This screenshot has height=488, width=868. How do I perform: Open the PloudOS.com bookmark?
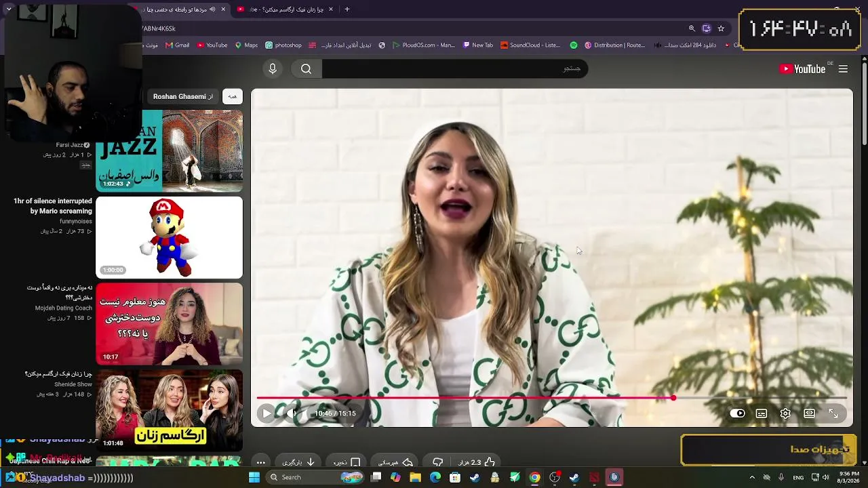tap(423, 45)
